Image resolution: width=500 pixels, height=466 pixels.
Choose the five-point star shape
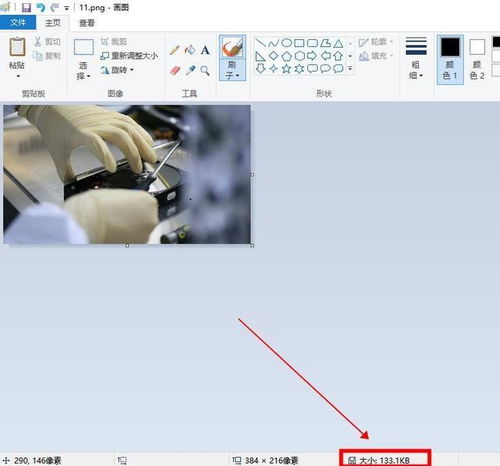tap(286, 69)
